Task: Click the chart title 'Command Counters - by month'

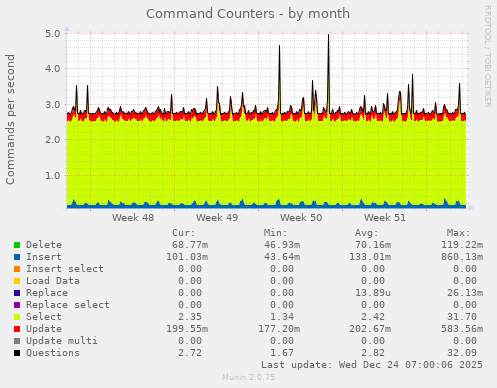Action: coord(248,14)
